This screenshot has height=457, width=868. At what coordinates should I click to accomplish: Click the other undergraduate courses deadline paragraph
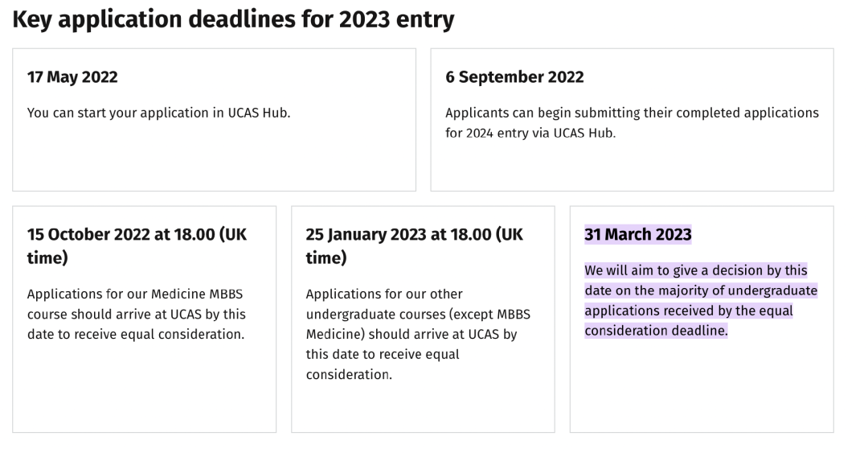(418, 334)
